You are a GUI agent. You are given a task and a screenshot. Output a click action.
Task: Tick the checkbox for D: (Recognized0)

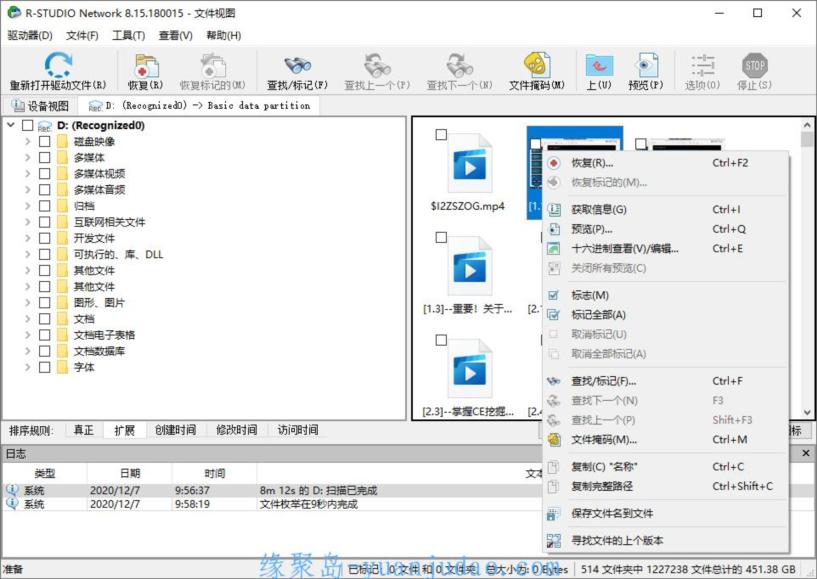click(x=28, y=126)
